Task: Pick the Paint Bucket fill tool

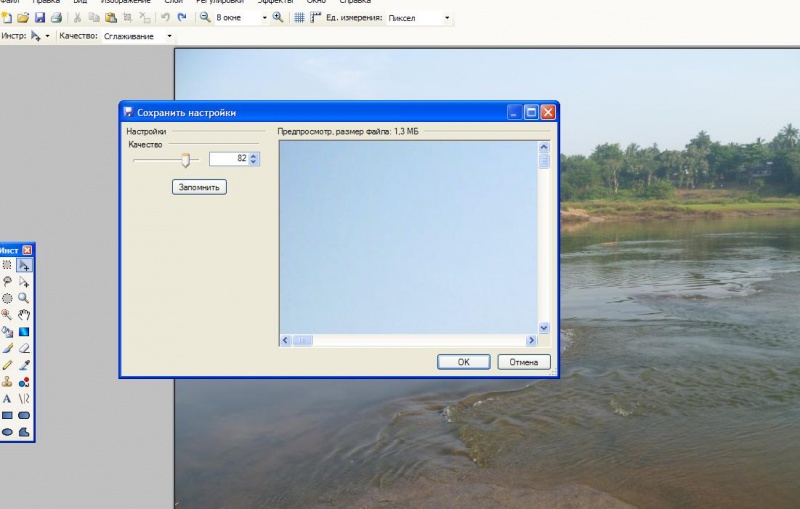Action: pyautogui.click(x=6, y=332)
